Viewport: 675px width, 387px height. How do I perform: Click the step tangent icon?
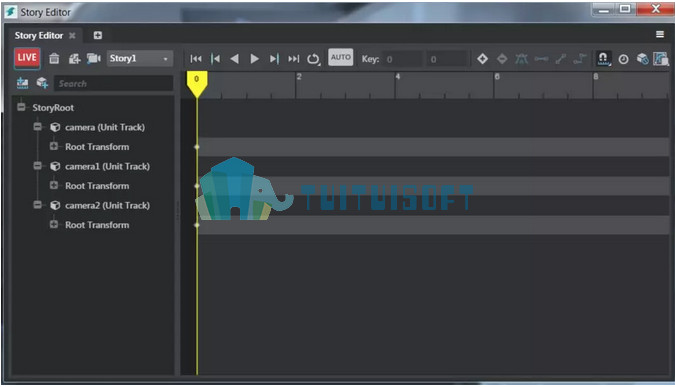point(580,59)
